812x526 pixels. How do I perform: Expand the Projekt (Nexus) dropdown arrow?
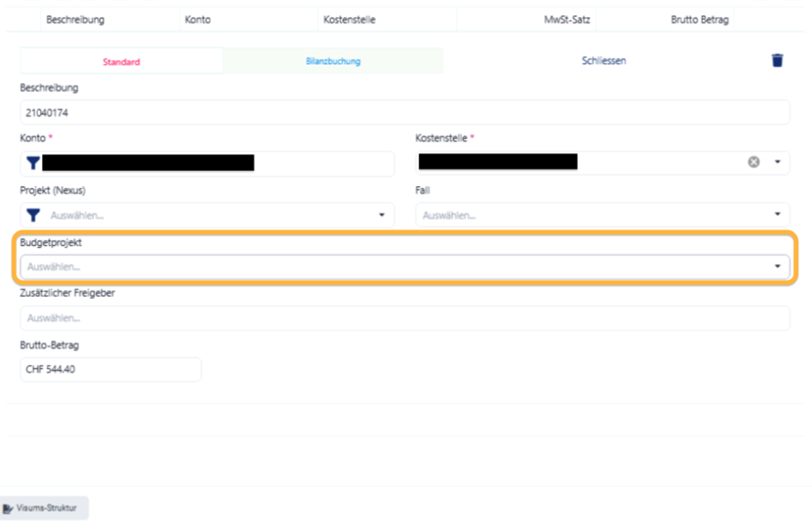382,215
